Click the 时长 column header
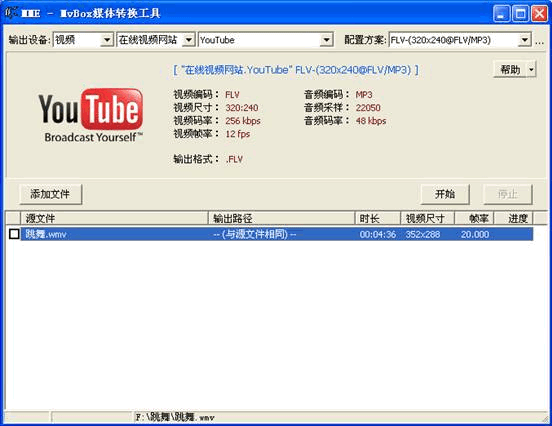 point(378,219)
